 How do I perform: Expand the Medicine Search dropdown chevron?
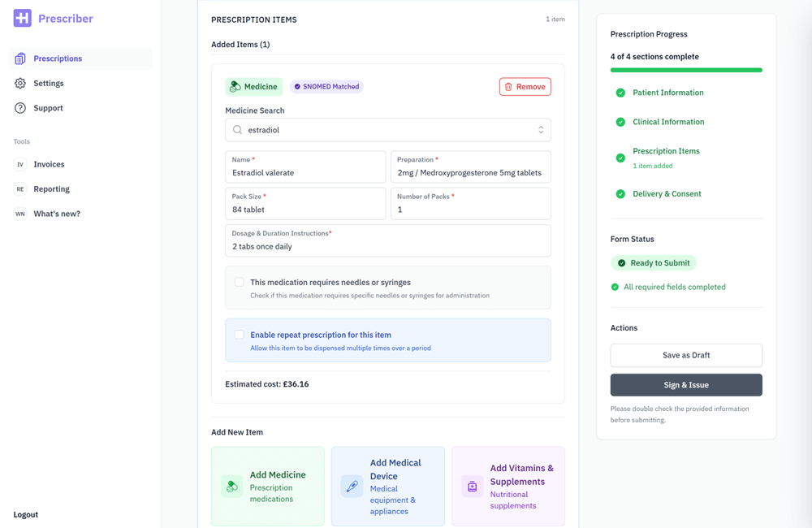(x=541, y=130)
